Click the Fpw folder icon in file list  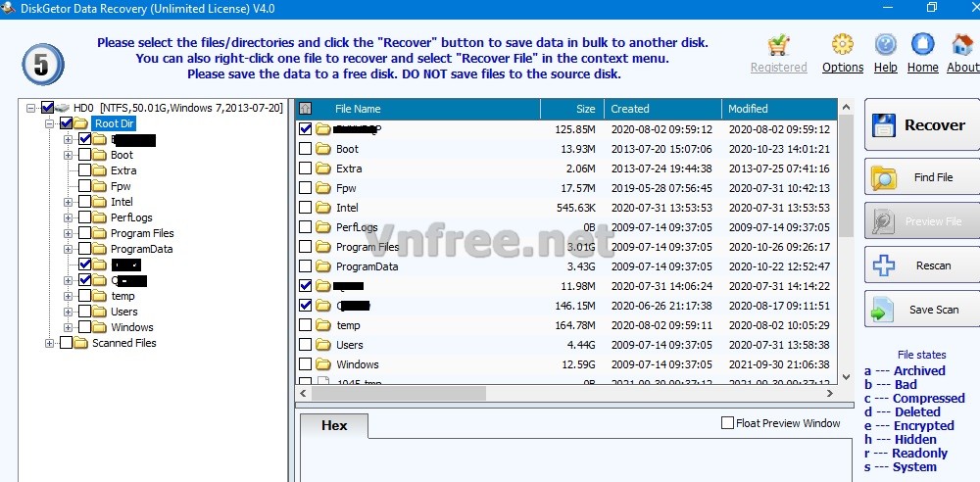click(x=323, y=187)
